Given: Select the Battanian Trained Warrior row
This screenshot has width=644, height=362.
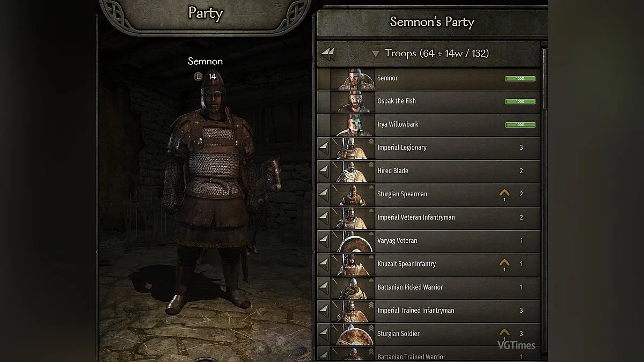Looking at the screenshot, I should (429, 354).
